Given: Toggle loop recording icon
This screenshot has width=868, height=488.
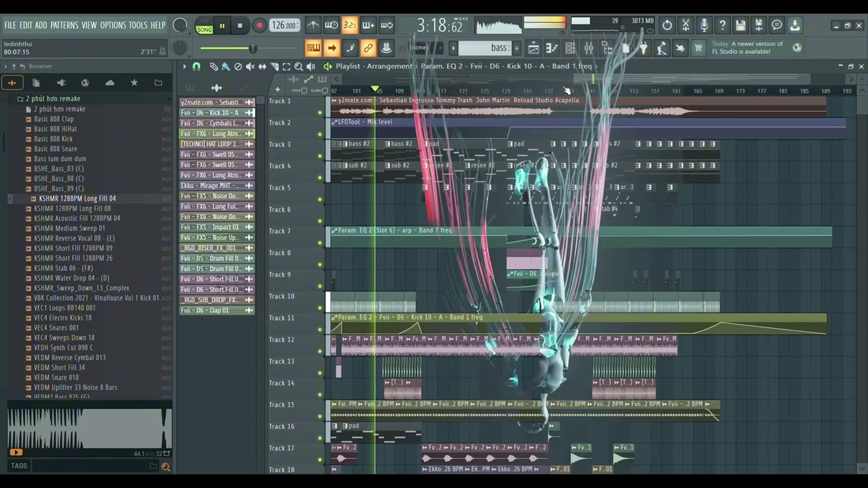Looking at the screenshot, I should click(x=387, y=26).
